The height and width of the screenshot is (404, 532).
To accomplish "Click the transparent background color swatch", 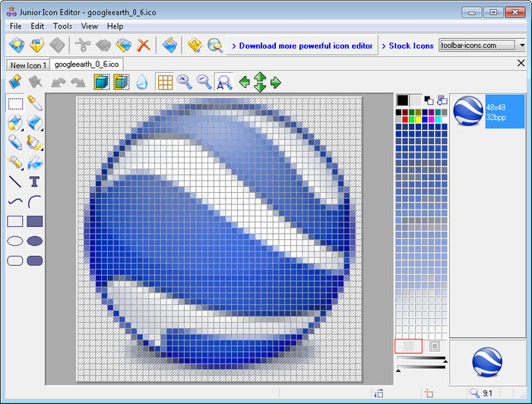I will (x=416, y=100).
